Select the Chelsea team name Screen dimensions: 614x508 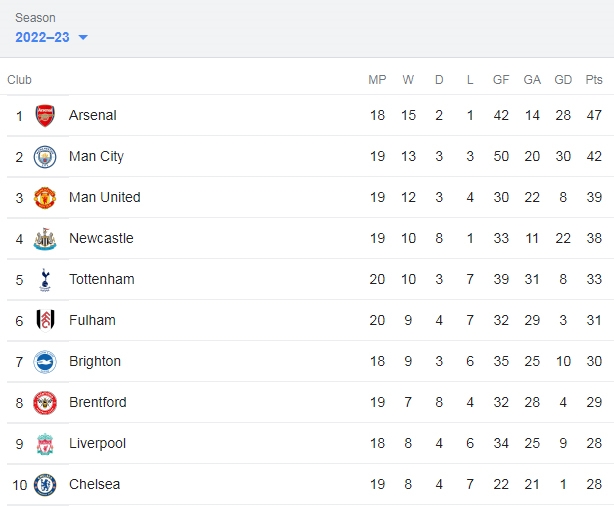point(95,484)
